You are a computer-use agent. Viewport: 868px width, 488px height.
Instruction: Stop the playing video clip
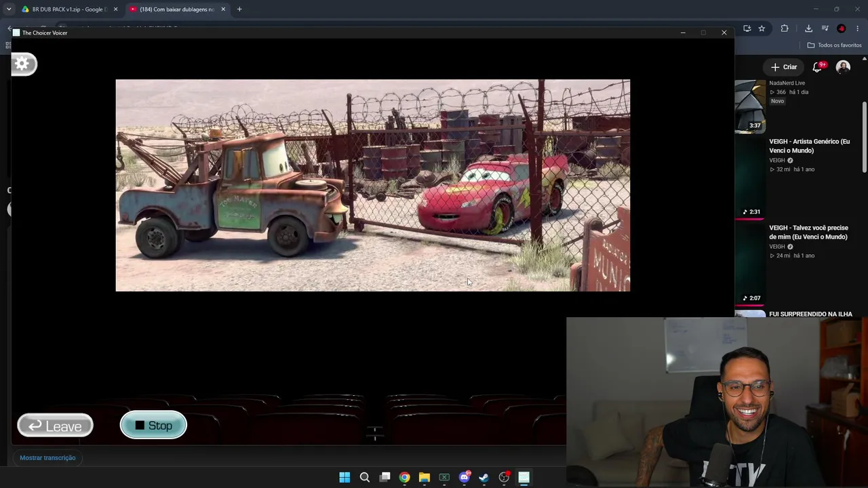point(153,425)
